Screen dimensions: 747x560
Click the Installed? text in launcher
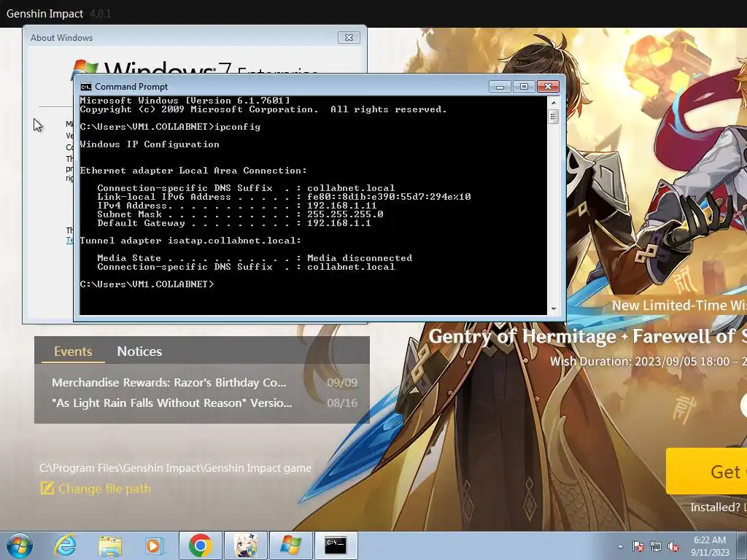(x=715, y=507)
